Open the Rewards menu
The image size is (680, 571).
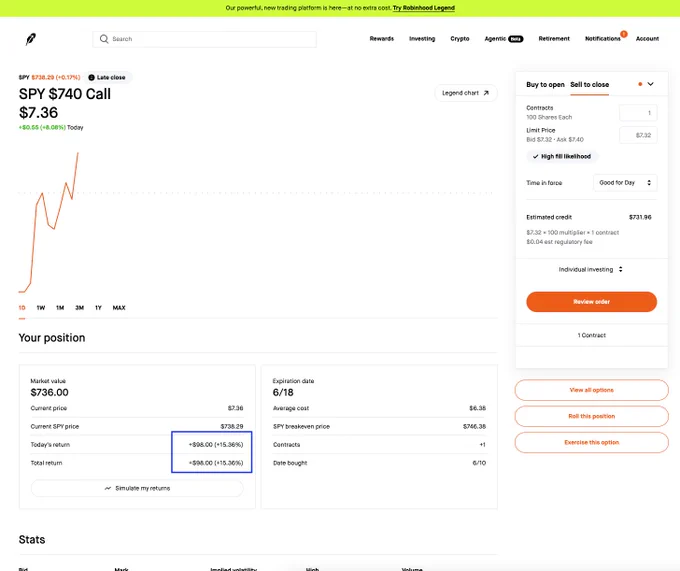[x=382, y=39]
